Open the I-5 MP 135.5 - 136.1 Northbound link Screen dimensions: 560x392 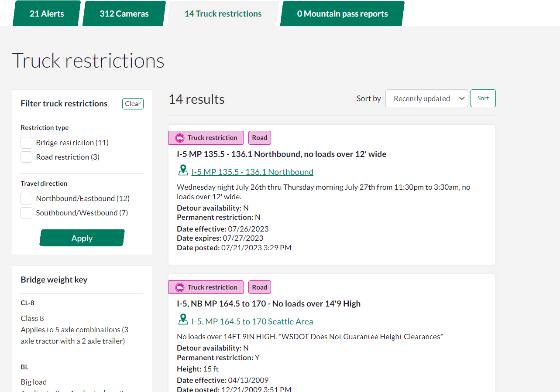tap(252, 172)
